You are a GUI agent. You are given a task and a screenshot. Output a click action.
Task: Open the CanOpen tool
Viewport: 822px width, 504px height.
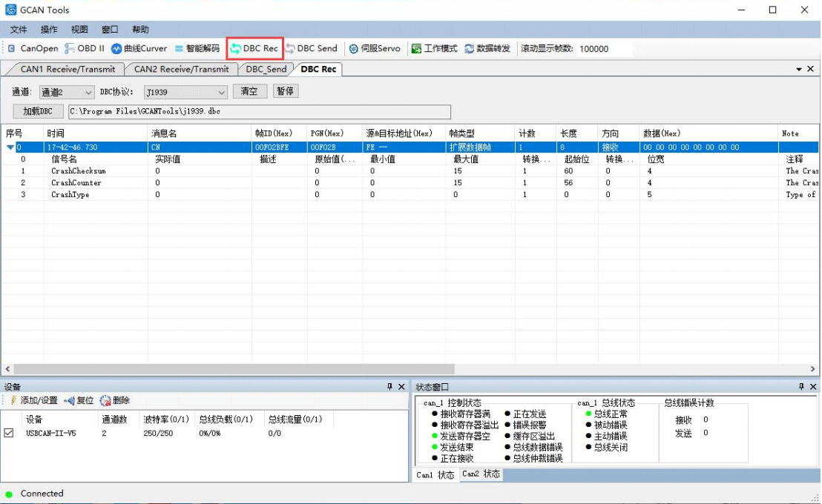33,49
